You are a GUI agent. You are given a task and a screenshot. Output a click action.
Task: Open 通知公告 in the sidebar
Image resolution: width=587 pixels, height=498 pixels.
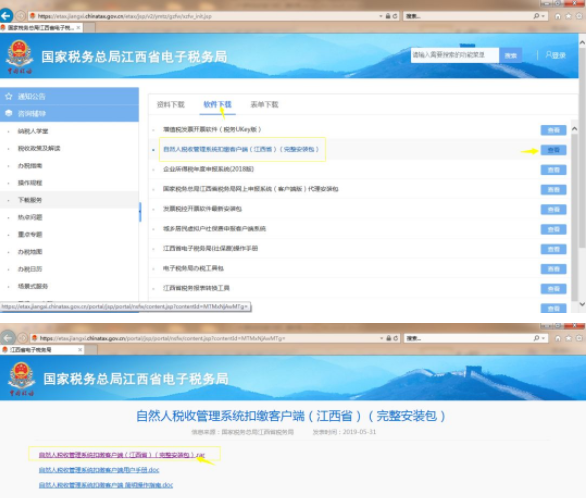point(69,96)
